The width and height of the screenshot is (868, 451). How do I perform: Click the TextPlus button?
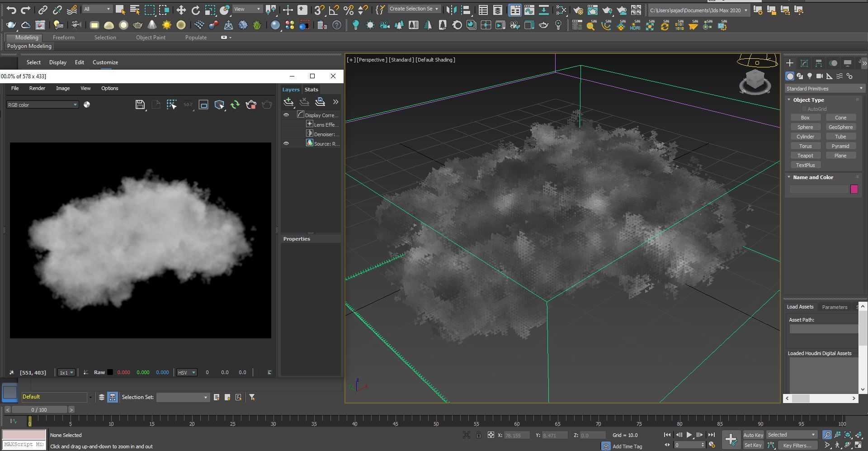pyautogui.click(x=805, y=165)
